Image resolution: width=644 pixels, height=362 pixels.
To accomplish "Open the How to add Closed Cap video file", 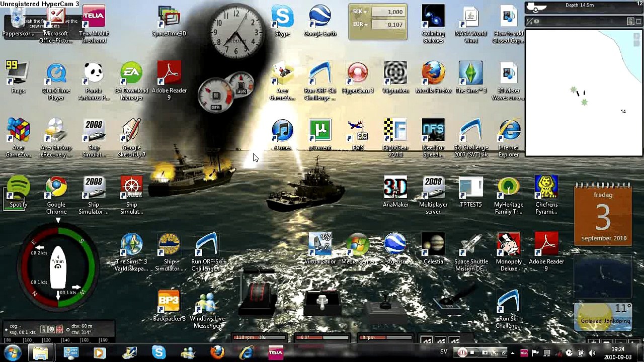I will click(x=509, y=24).
